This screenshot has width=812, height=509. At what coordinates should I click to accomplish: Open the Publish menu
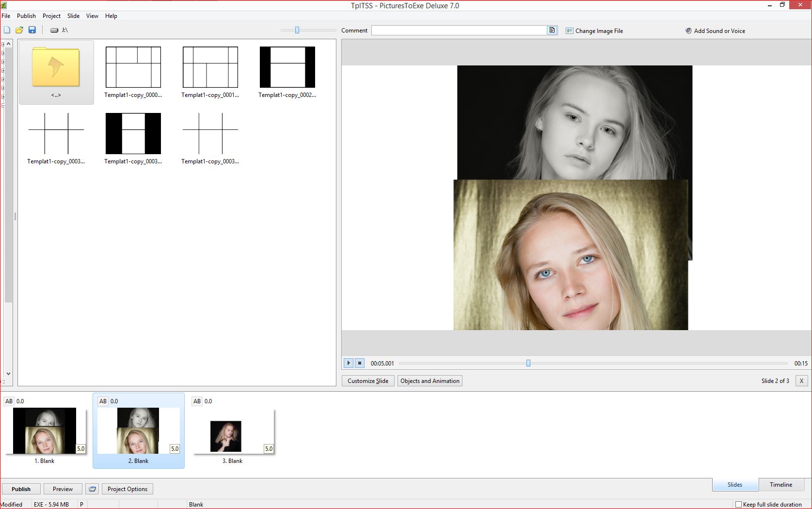pos(26,16)
